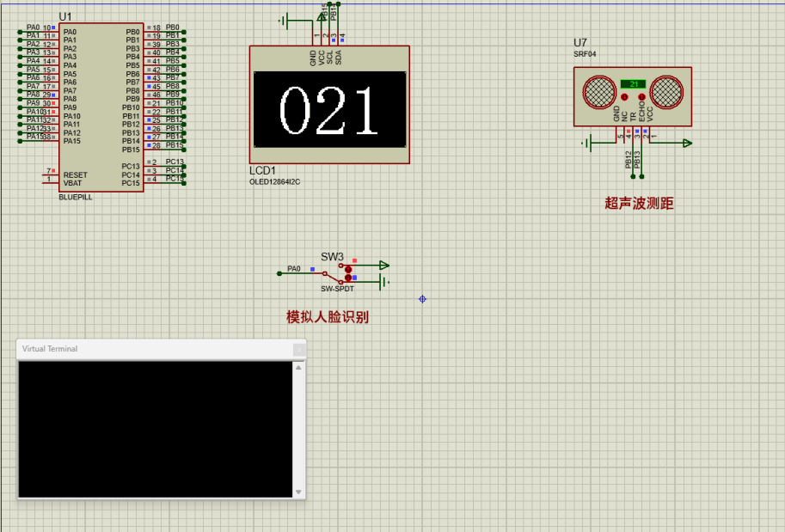Select the OLED display screen showing 021

pyautogui.click(x=329, y=108)
